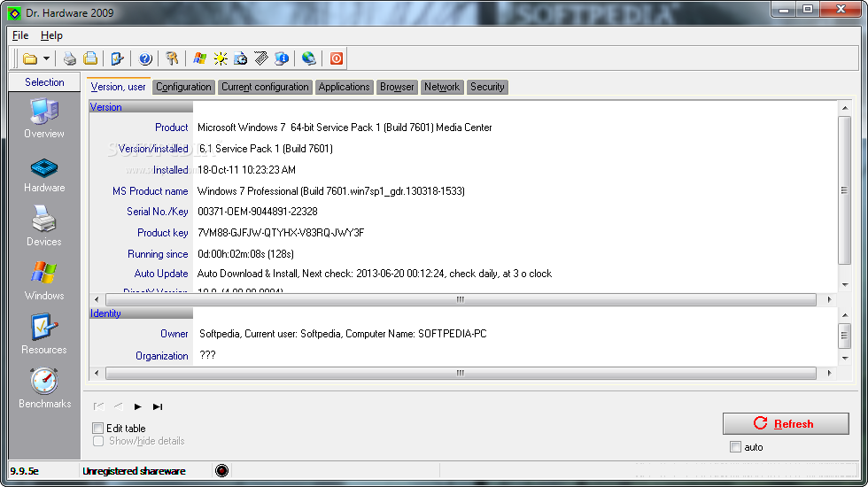The height and width of the screenshot is (487, 868).
Task: Click down arrow of Identity table scrollbar
Action: pyautogui.click(x=844, y=358)
